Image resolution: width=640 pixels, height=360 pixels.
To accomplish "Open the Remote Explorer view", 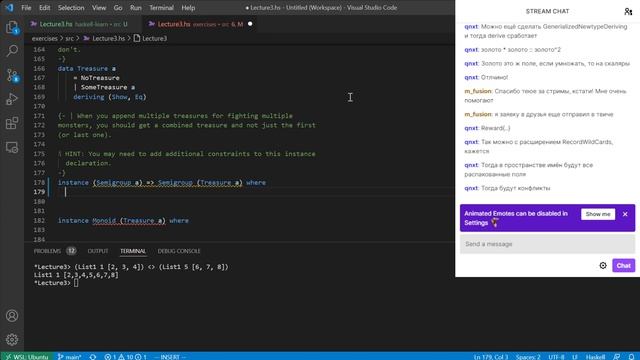I will [x=12, y=147].
